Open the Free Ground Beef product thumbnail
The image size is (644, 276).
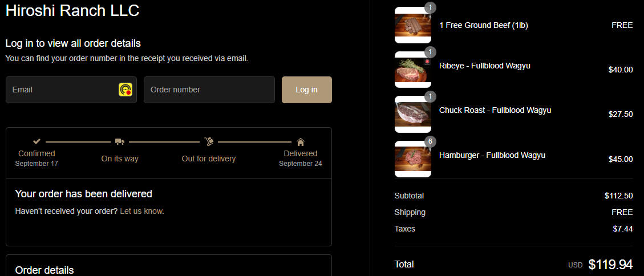413,25
